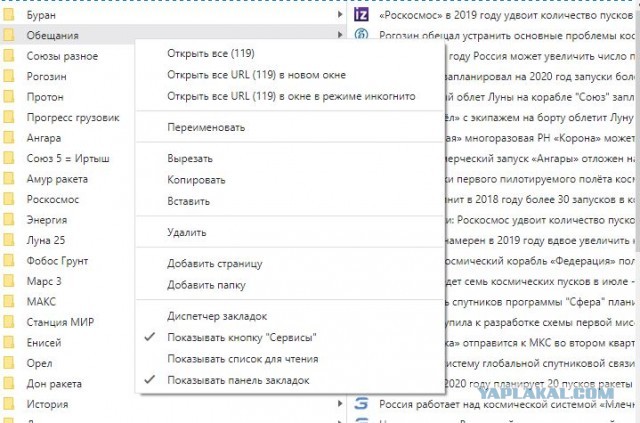Open the Фобос Грунт folder
Viewport: 640px width, 423px height.
tap(57, 261)
